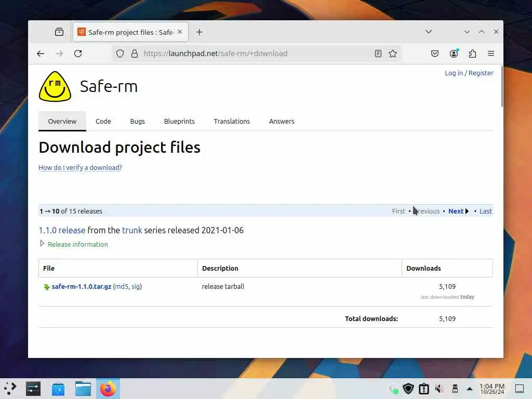Open the extensions puzzle icon
The width and height of the screenshot is (532, 399).
click(x=472, y=54)
